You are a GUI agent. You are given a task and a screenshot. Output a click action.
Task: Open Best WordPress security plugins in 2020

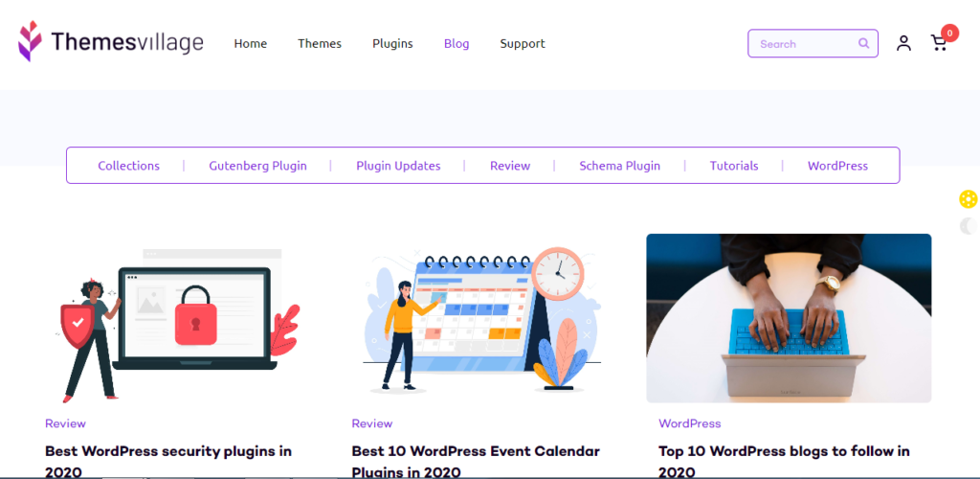(x=168, y=461)
